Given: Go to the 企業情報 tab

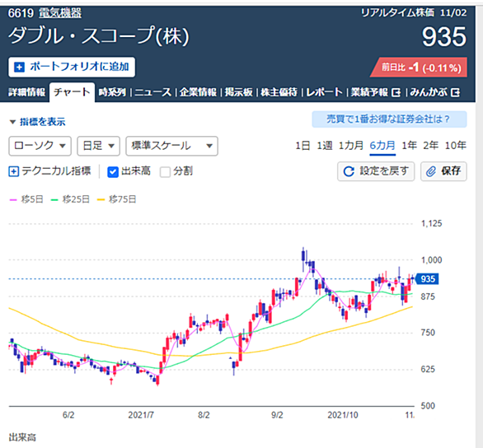Looking at the screenshot, I should pyautogui.click(x=198, y=92).
